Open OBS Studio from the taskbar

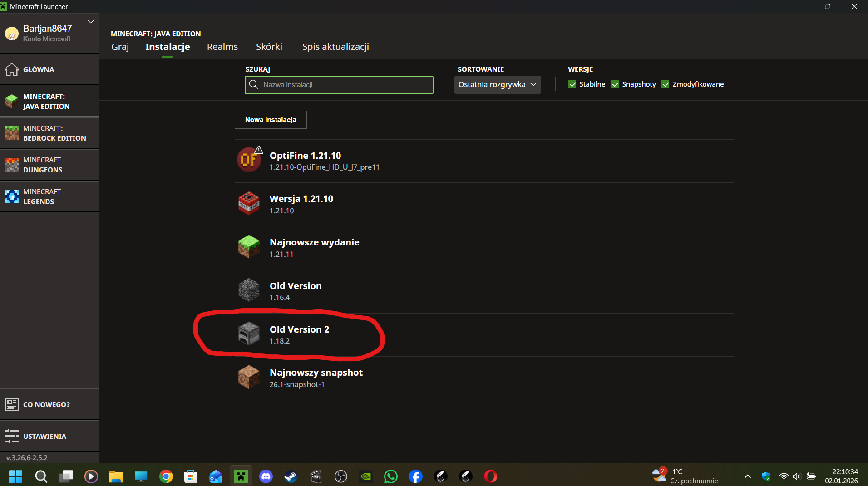[341, 476]
